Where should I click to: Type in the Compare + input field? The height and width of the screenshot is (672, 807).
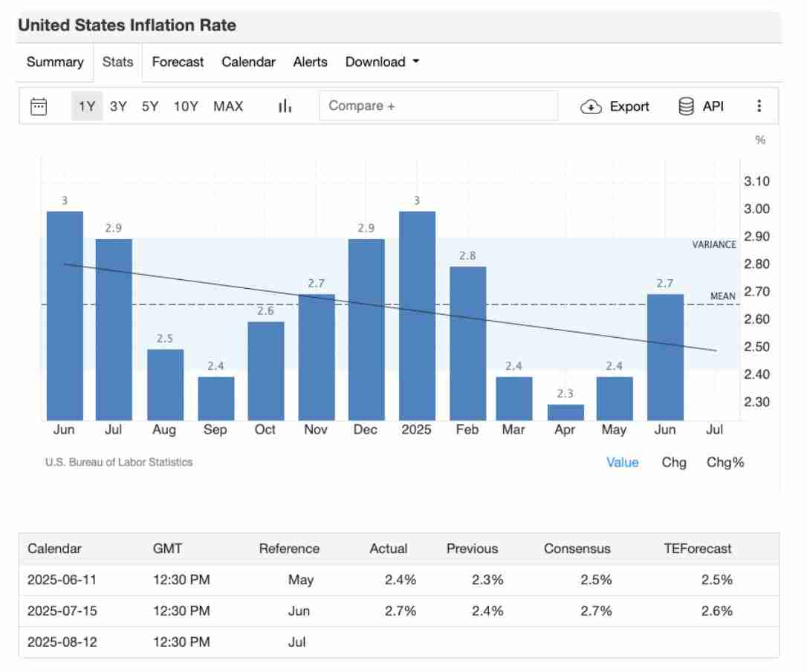pos(438,106)
